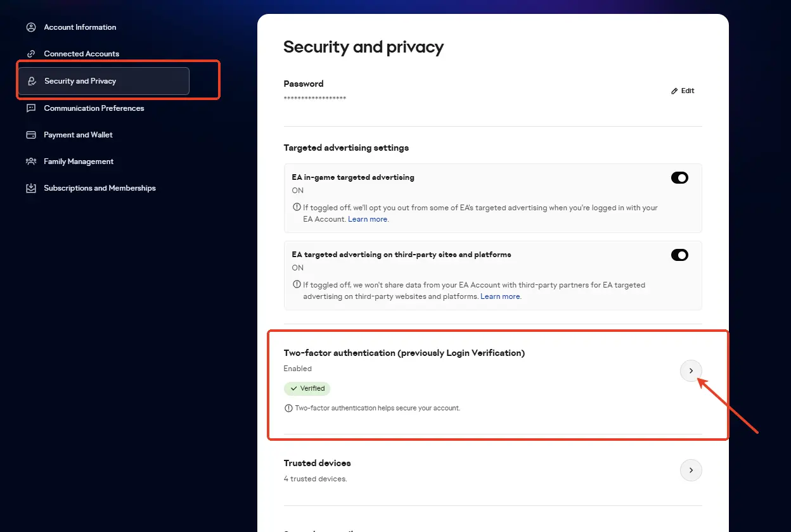The image size is (791, 532).
Task: Follow Learn more link for third-party advertising
Action: pyautogui.click(x=501, y=296)
